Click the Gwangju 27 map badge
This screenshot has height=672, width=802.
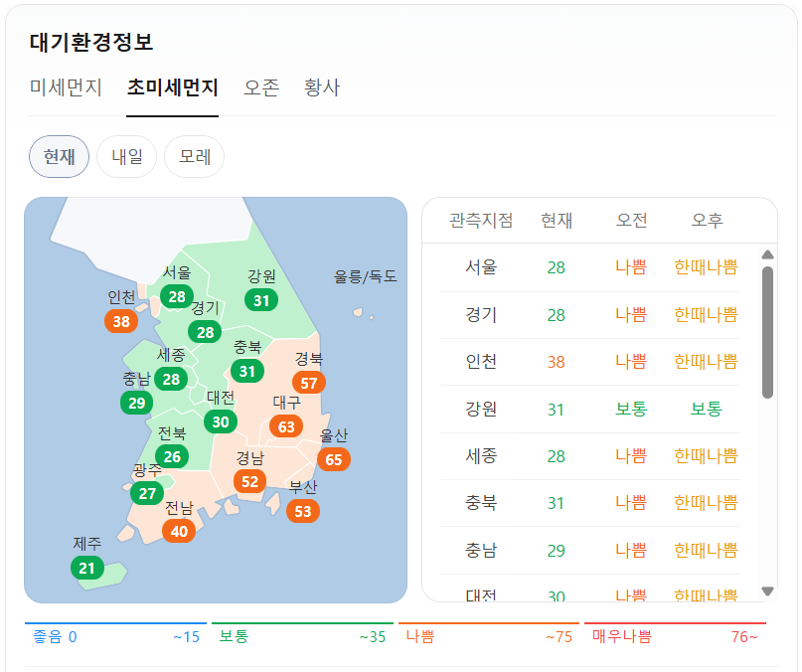click(x=147, y=493)
